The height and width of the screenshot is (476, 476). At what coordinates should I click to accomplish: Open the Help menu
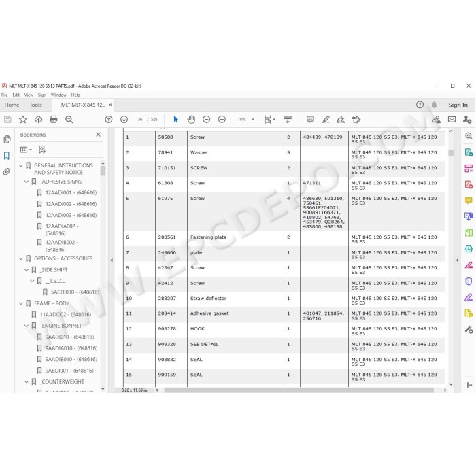tap(75, 95)
